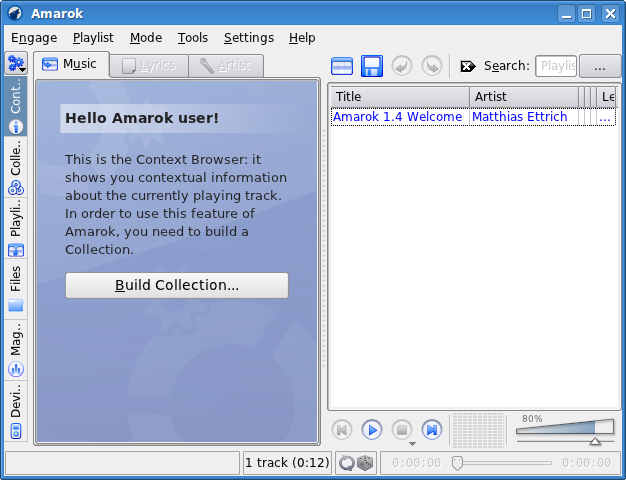Select the Playlists browser sidebar tab
Screen dimensions: 626x480
click(16, 228)
